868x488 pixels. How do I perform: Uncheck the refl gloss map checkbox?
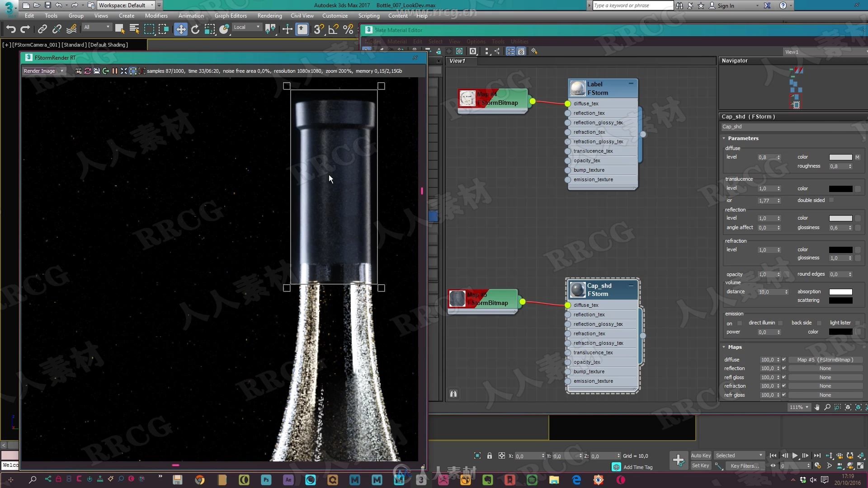pos(784,377)
